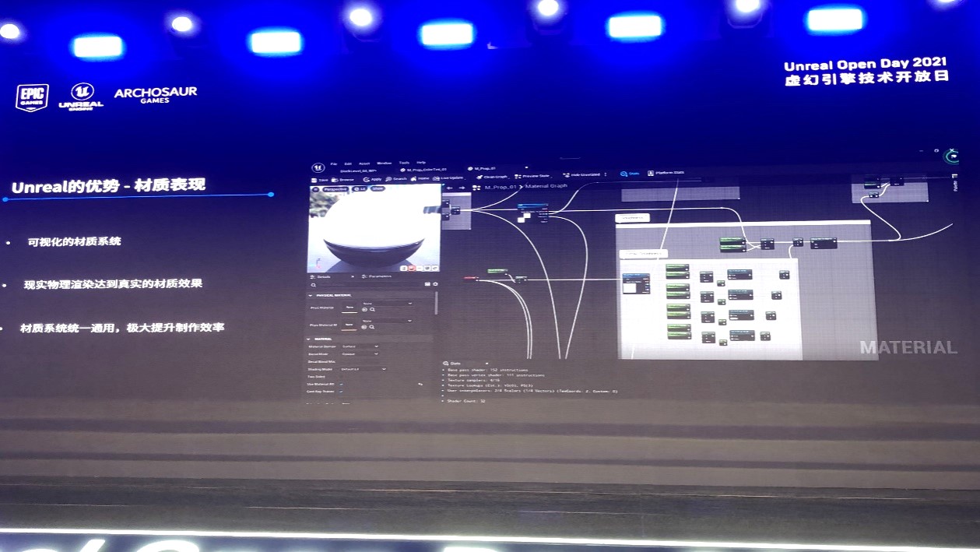Click Home in the material toolbar
The image size is (980, 552).
click(420, 178)
